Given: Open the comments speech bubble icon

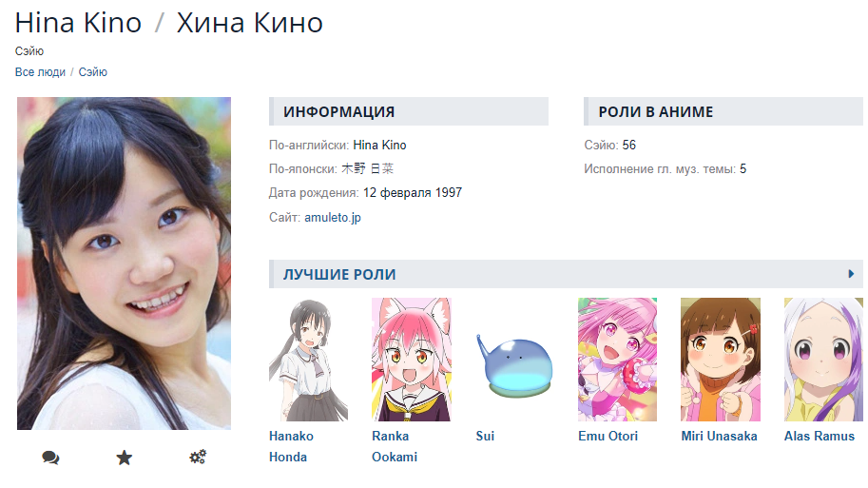Looking at the screenshot, I should pyautogui.click(x=50, y=458).
